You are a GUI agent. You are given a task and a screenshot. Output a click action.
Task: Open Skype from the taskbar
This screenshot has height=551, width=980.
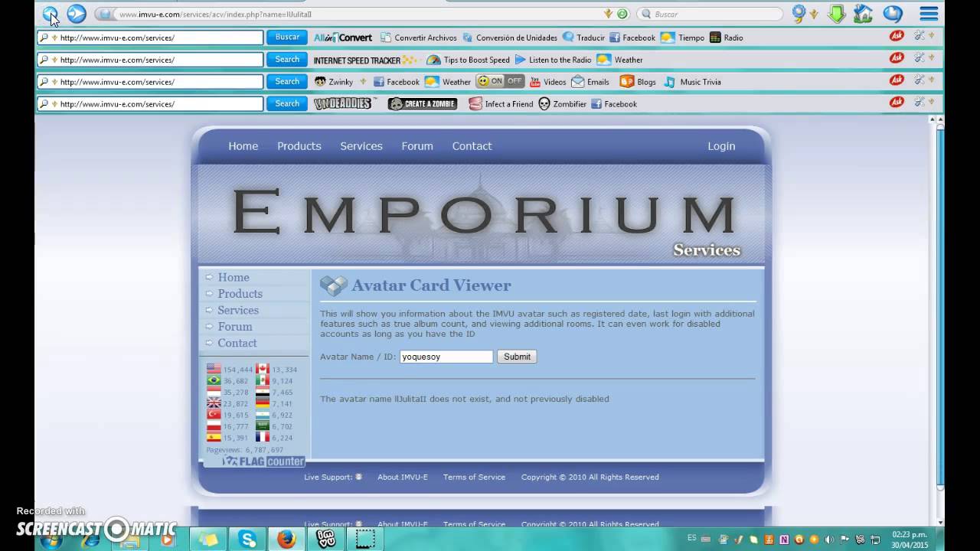point(248,539)
